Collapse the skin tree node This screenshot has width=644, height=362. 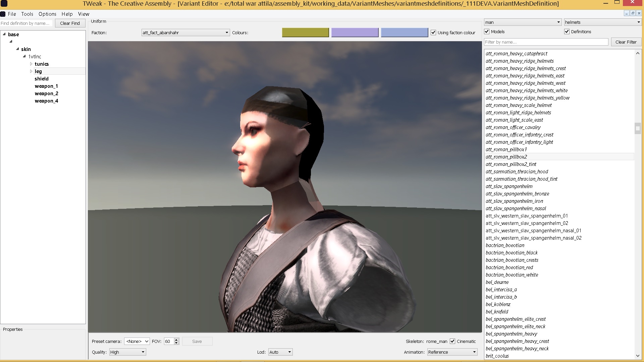click(17, 49)
